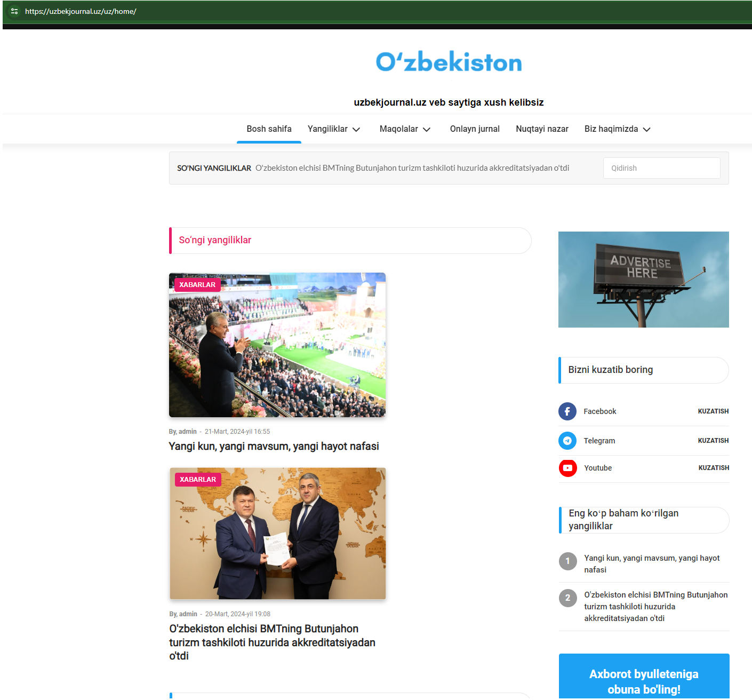Expand the Yangiliklar dropdown menu
752x700 pixels.
click(x=334, y=129)
